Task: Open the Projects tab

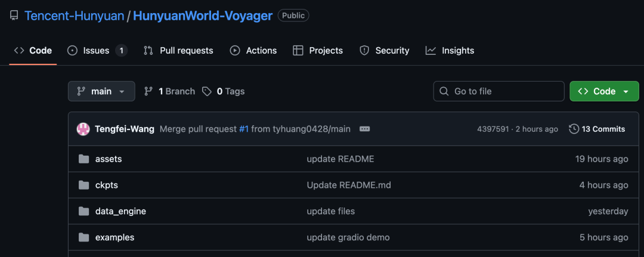Action: (x=317, y=51)
